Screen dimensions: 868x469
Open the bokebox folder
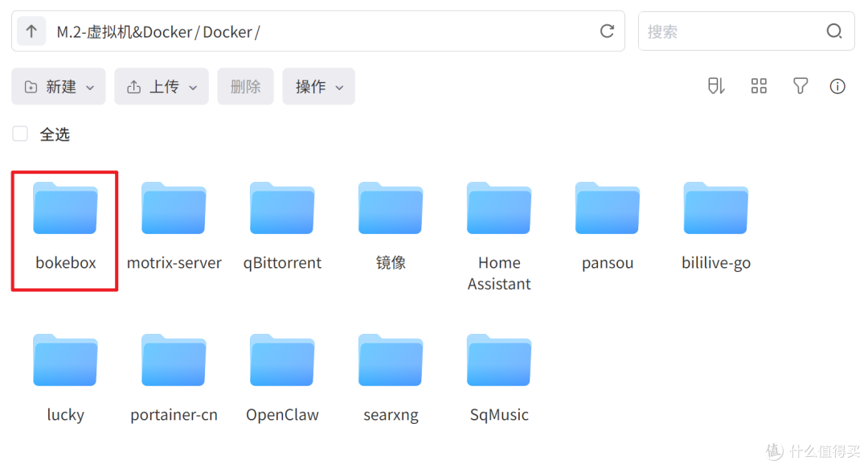point(65,208)
